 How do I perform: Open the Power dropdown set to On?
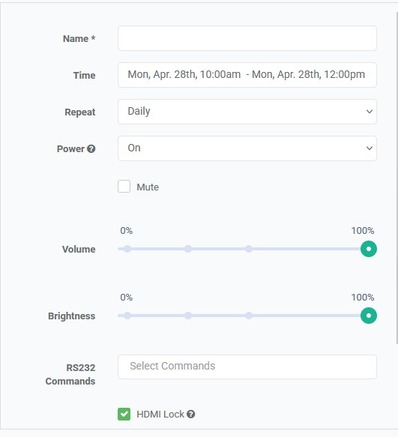247,148
